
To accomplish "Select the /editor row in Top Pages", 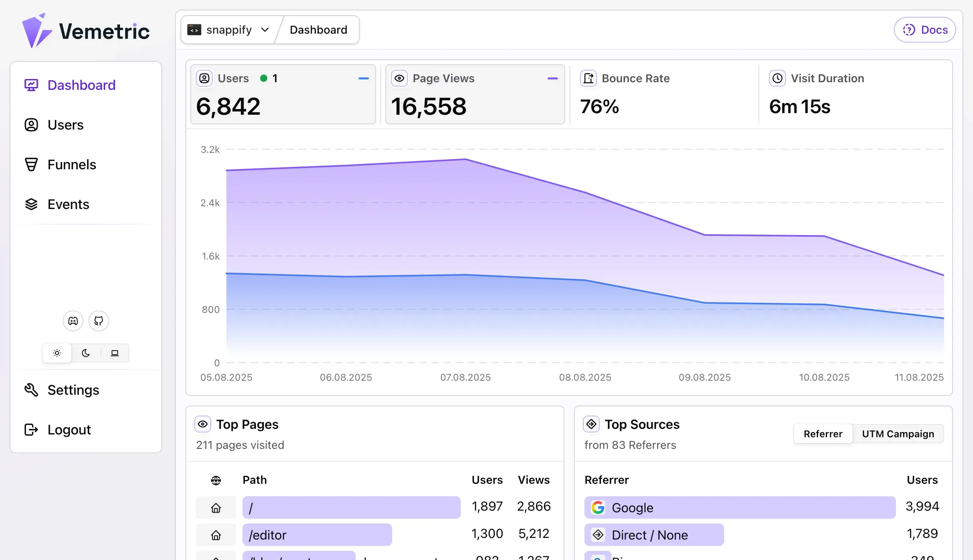I will click(317, 535).
